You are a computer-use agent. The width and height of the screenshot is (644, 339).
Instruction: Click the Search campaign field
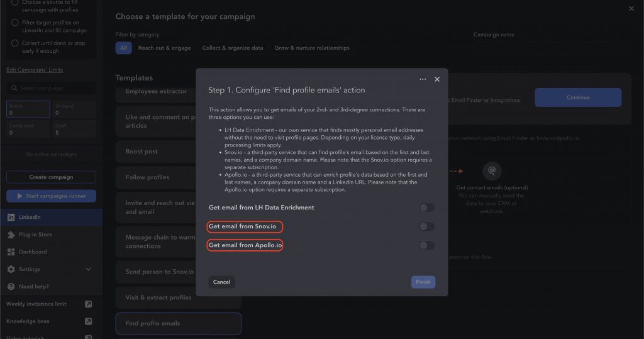tap(52, 88)
